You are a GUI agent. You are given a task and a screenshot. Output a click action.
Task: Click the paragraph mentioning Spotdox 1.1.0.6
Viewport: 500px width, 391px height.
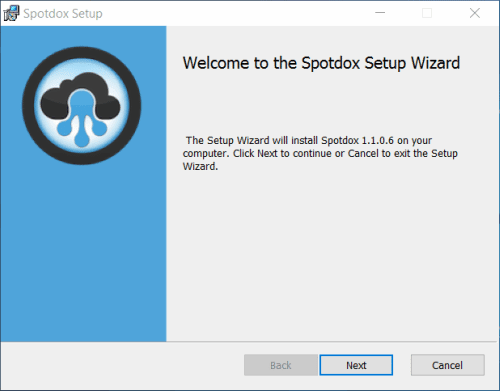point(320,153)
